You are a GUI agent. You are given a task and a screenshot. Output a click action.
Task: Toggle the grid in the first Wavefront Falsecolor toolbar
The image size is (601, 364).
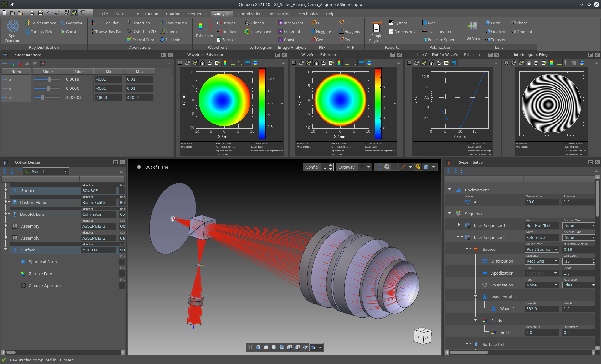click(x=248, y=63)
